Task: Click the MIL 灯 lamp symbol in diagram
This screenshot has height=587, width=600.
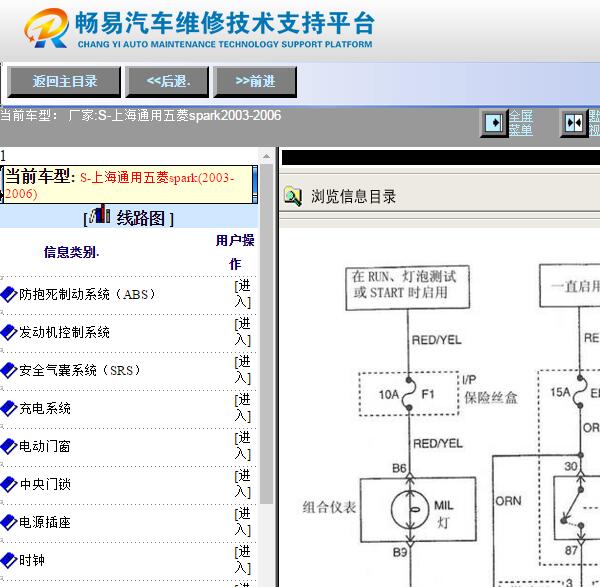Action: (x=410, y=509)
